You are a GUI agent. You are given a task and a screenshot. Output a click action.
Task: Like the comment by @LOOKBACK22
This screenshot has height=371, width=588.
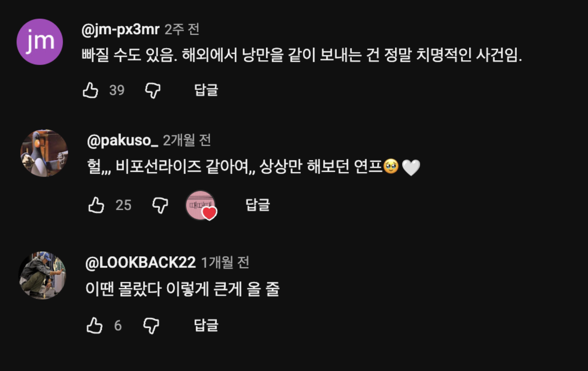click(95, 325)
